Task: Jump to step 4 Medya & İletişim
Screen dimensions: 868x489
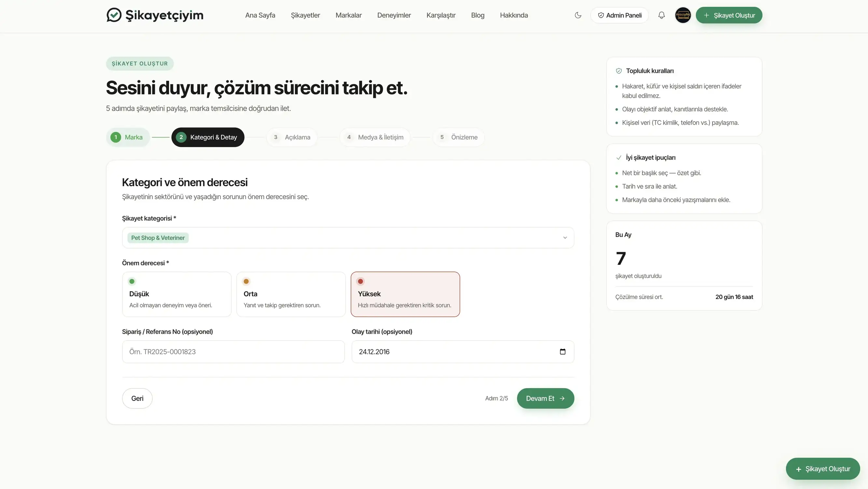Action: pyautogui.click(x=375, y=137)
